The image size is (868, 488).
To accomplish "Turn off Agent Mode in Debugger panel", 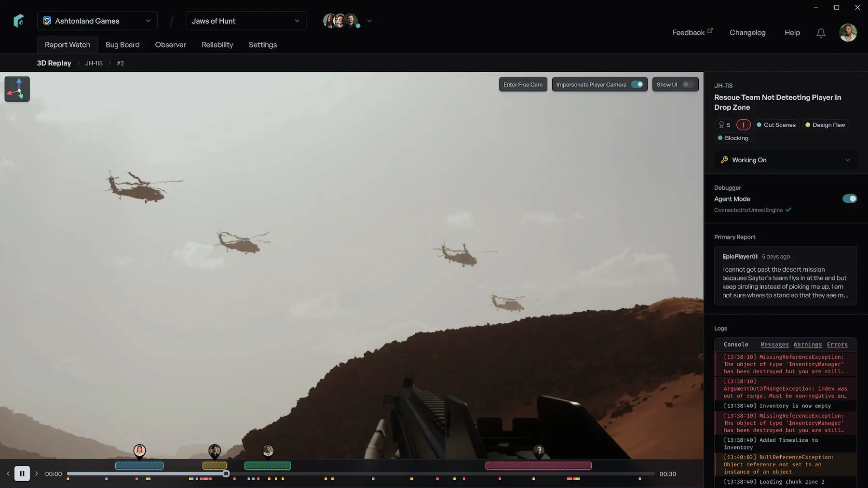I will pos(849,198).
